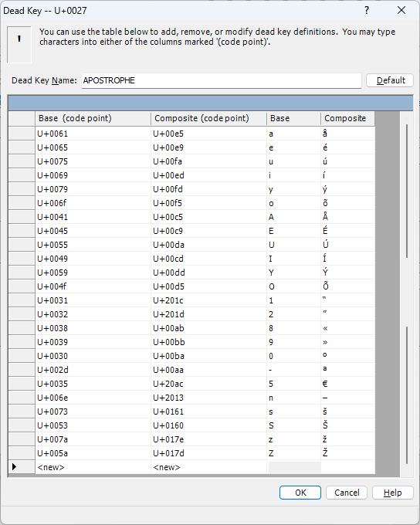Click the base cell containing U+0035

click(x=93, y=384)
